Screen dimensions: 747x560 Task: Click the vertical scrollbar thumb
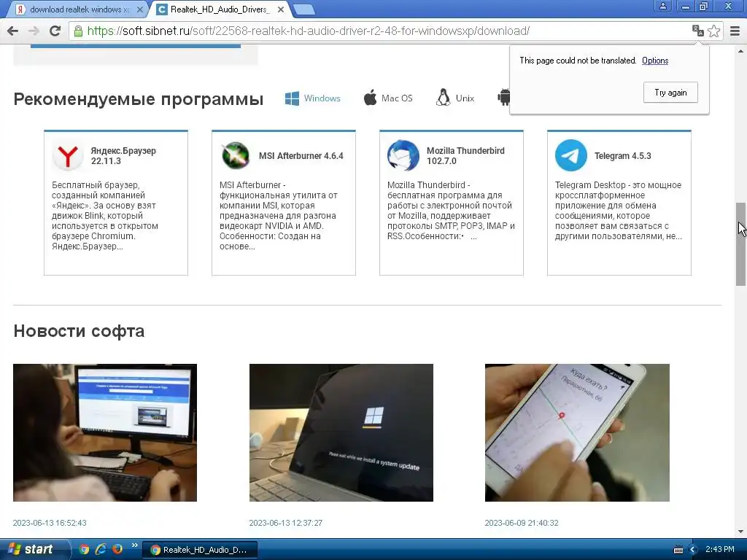tap(741, 244)
